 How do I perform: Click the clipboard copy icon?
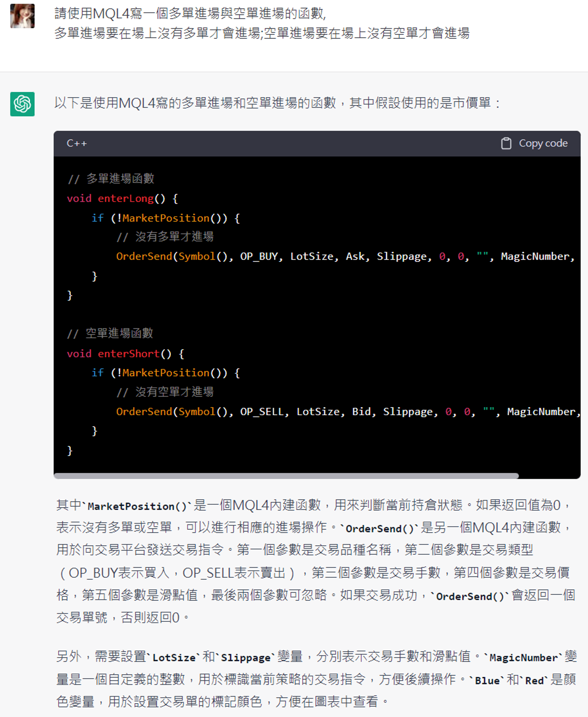click(x=506, y=143)
